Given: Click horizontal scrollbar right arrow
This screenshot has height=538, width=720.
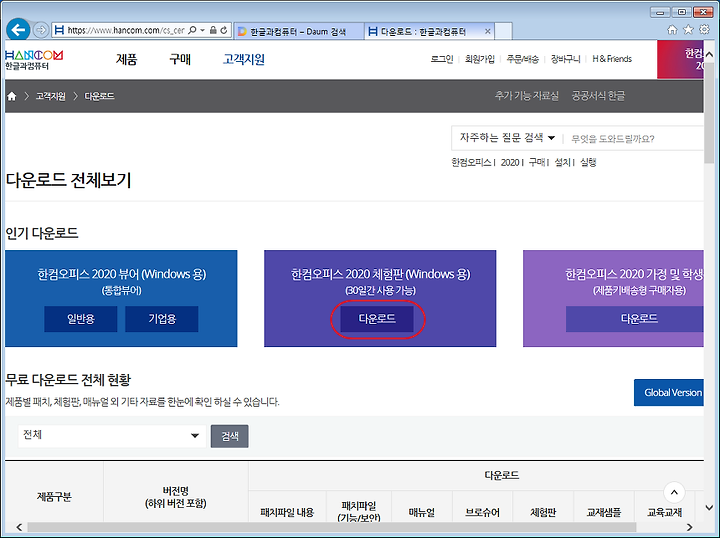Looking at the screenshot, I should [690, 527].
